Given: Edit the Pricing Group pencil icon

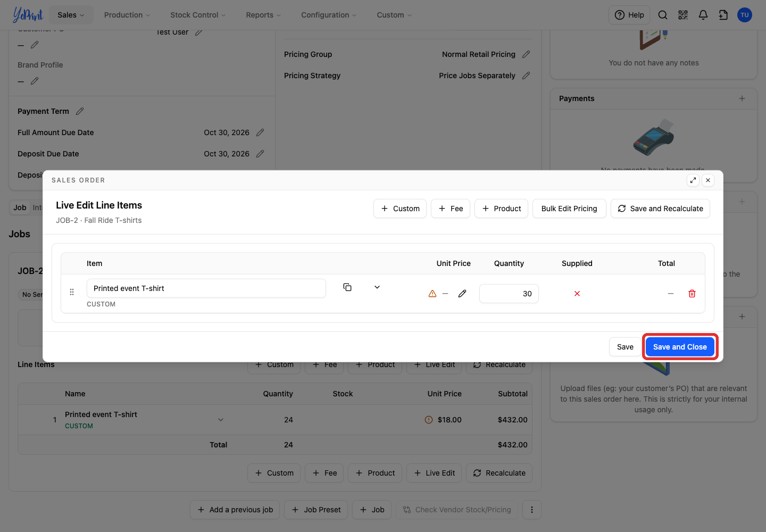Looking at the screenshot, I should [x=526, y=54].
